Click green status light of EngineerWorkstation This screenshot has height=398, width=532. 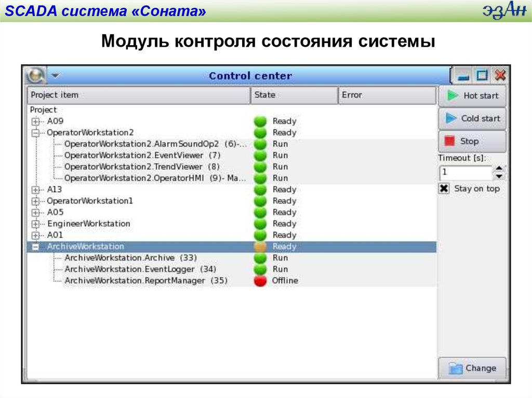tap(260, 224)
